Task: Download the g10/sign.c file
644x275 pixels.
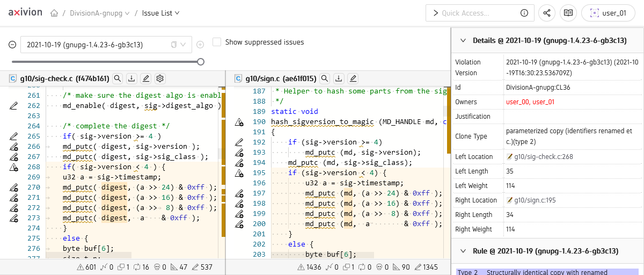Action: point(339,79)
